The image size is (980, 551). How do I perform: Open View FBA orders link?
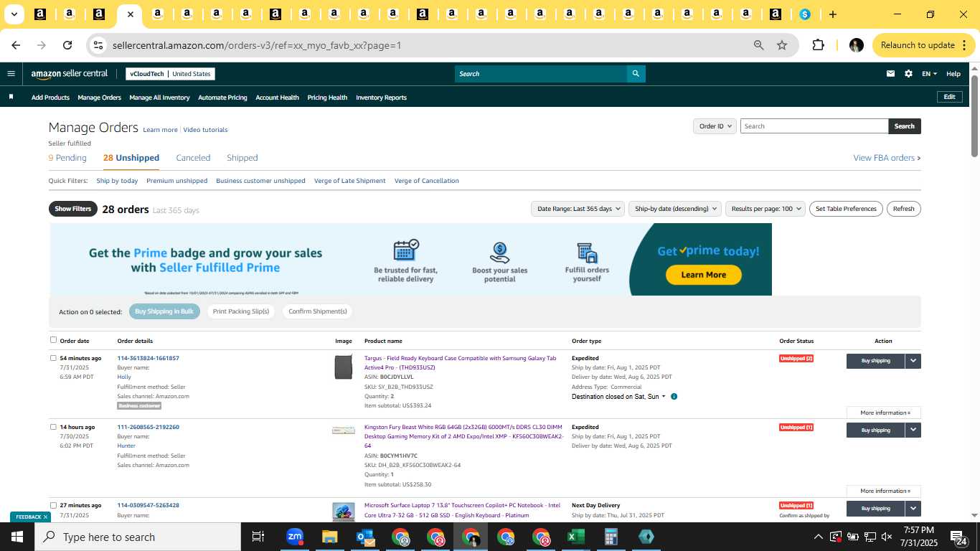887,158
